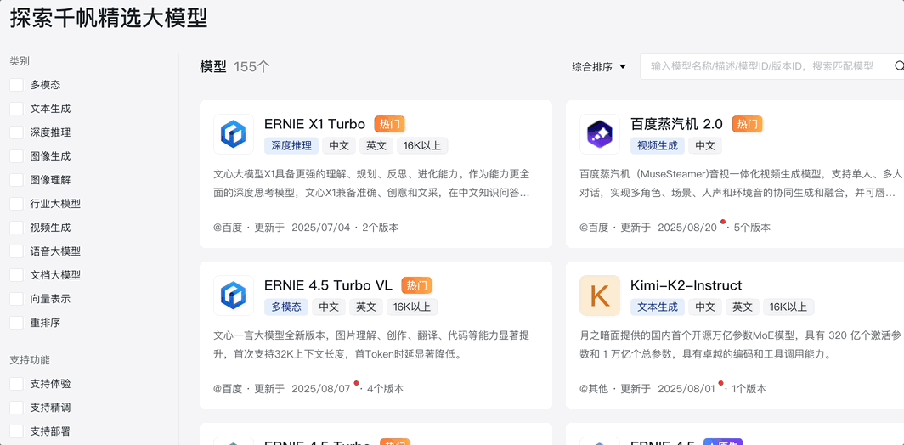This screenshot has height=445, width=904.
Task: Enable the 支持部署 filter checkbox
Action: 16,431
